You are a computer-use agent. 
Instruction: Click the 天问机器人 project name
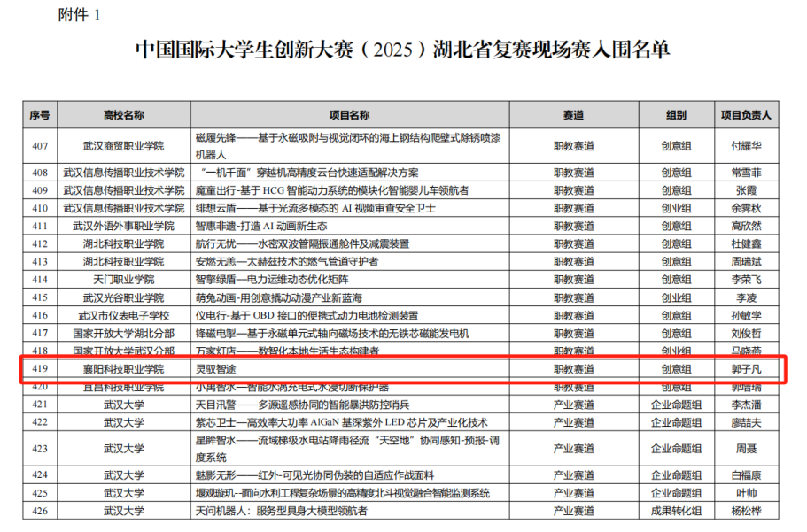pos(281,511)
